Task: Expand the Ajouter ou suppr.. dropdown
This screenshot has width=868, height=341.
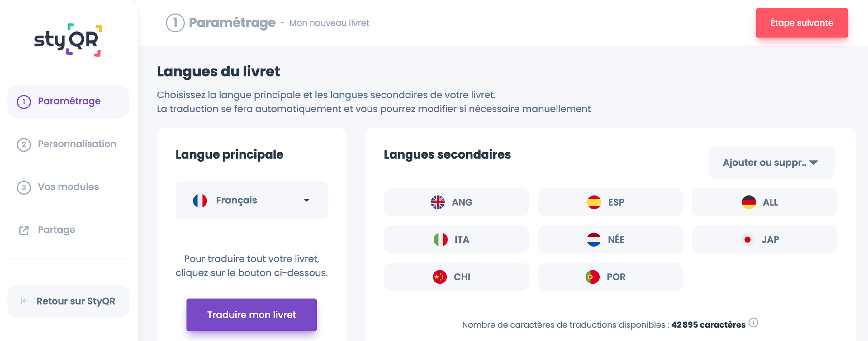Action: click(772, 163)
